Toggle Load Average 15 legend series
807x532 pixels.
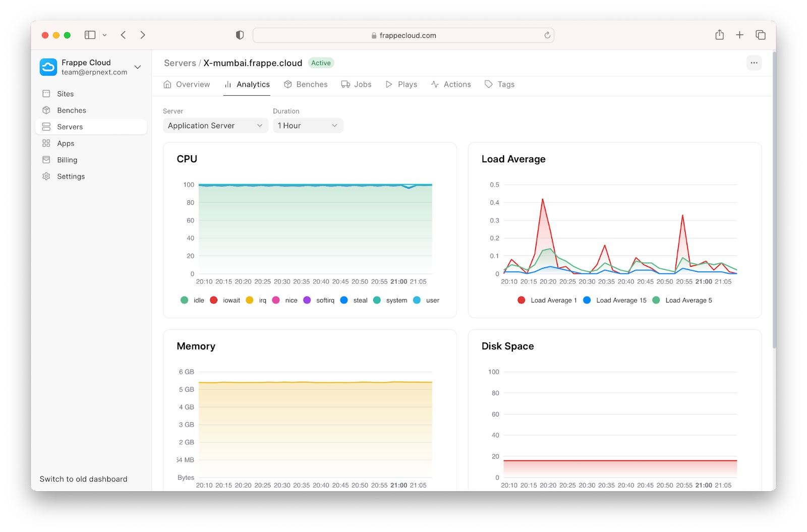pos(614,300)
